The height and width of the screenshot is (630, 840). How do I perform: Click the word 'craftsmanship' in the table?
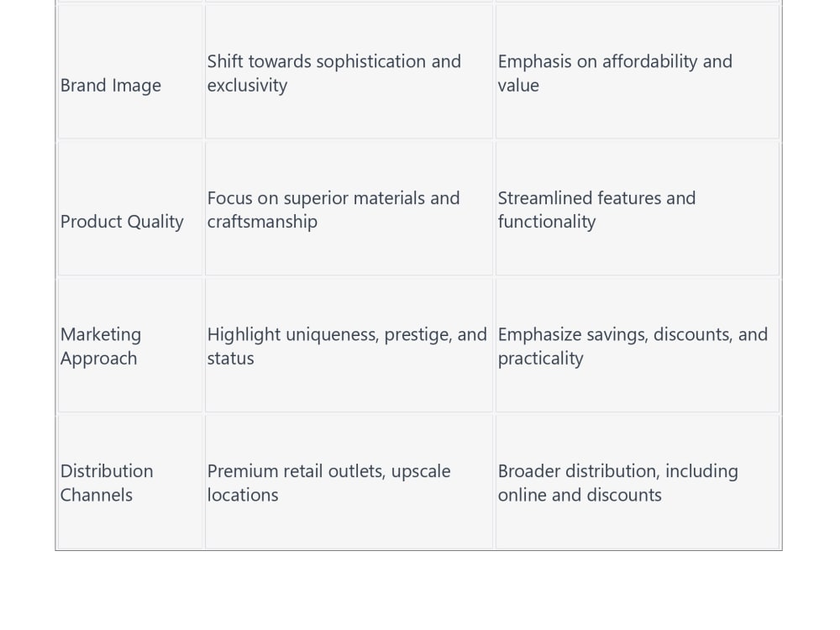click(x=262, y=222)
